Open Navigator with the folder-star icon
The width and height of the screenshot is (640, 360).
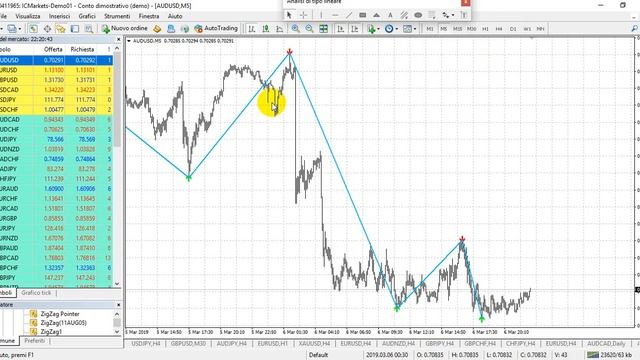pyautogui.click(x=60, y=29)
